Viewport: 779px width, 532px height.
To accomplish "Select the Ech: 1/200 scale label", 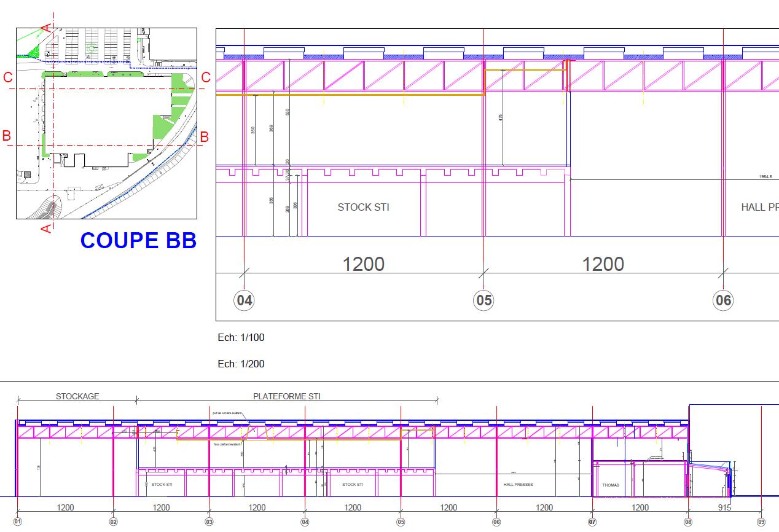I will pos(241,364).
